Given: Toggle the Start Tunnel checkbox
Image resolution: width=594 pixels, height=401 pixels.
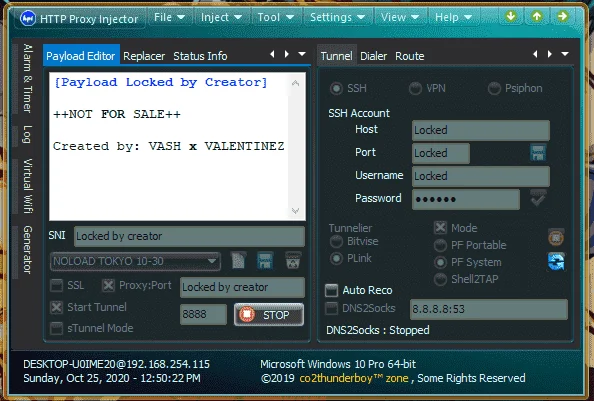Looking at the screenshot, I should pyautogui.click(x=57, y=307).
